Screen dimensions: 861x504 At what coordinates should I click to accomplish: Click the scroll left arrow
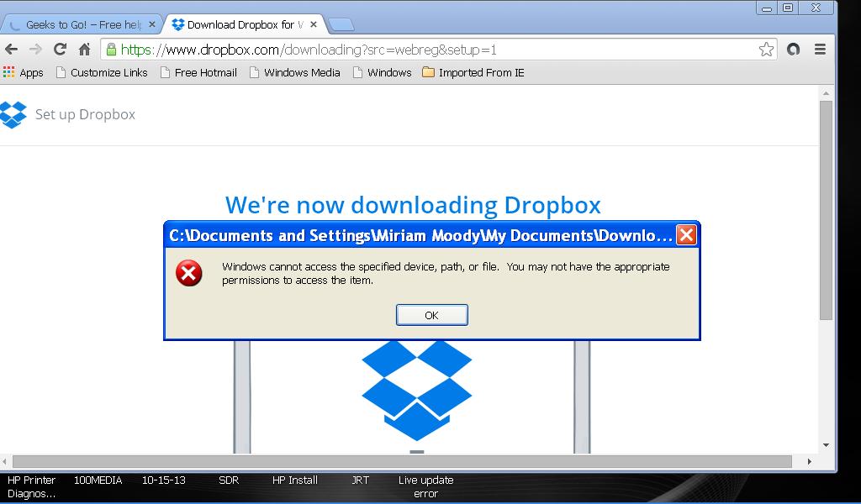(x=4, y=462)
